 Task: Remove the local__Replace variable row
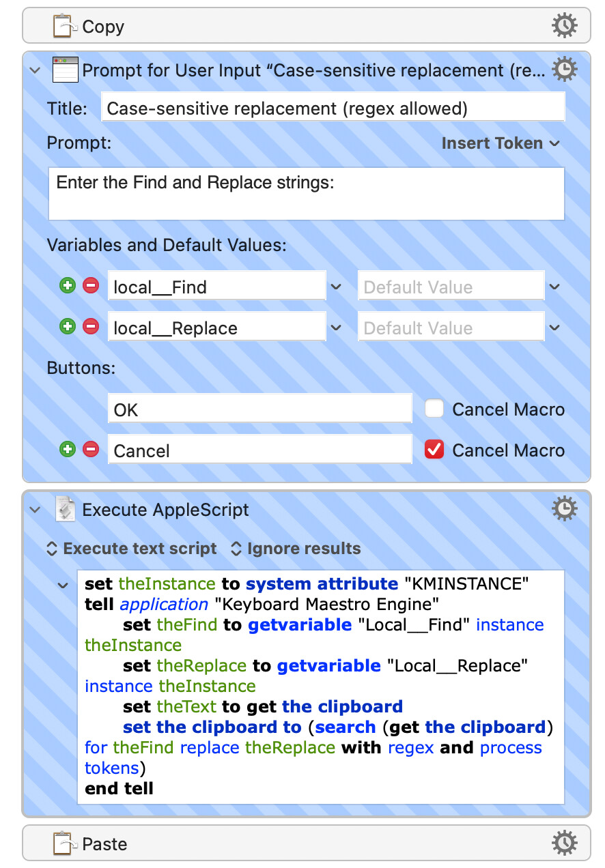91,327
